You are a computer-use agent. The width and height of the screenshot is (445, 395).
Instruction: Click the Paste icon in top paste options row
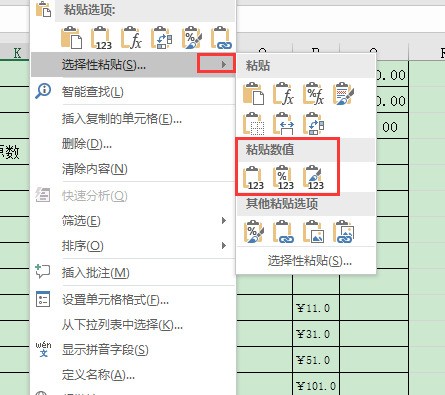coord(72,37)
